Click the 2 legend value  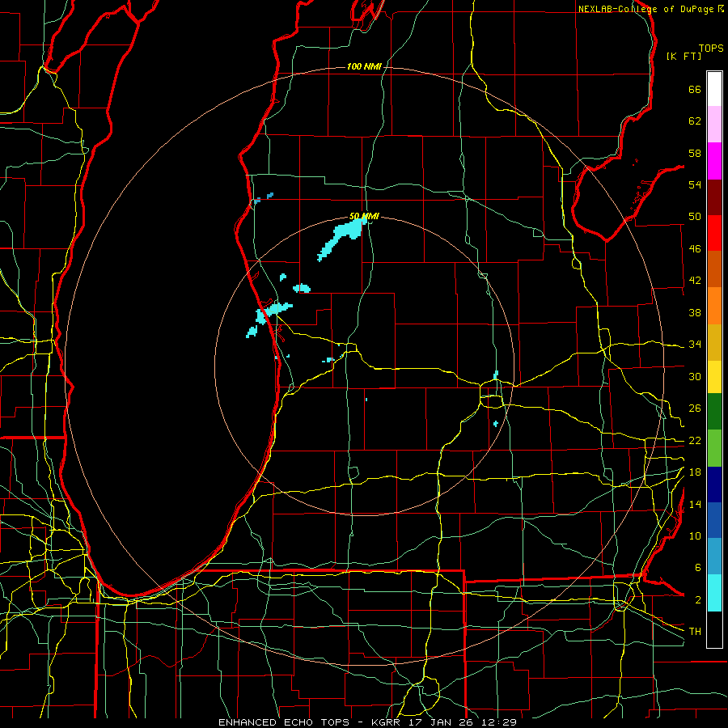pos(697,600)
